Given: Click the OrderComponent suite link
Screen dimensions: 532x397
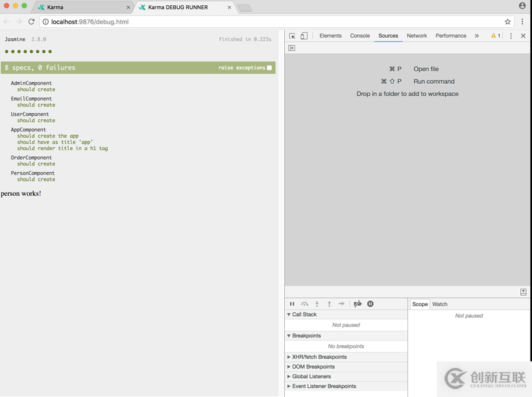Looking at the screenshot, I should pos(31,158).
